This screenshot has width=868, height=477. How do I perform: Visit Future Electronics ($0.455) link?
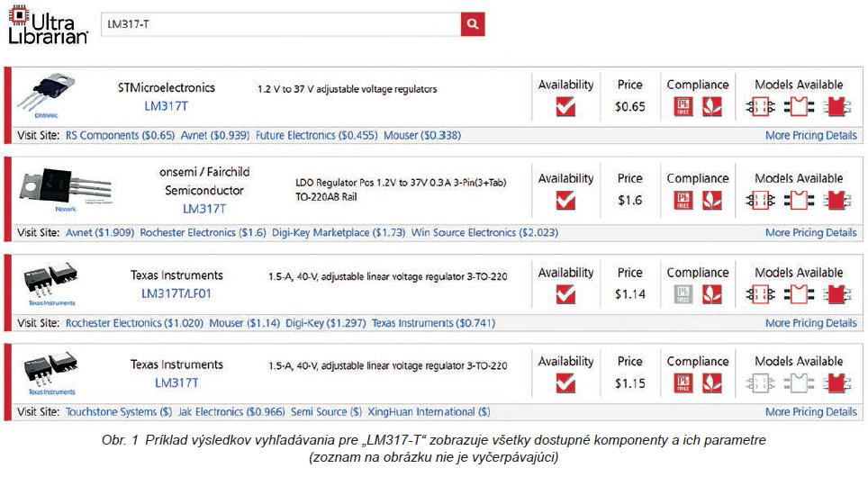(x=316, y=135)
